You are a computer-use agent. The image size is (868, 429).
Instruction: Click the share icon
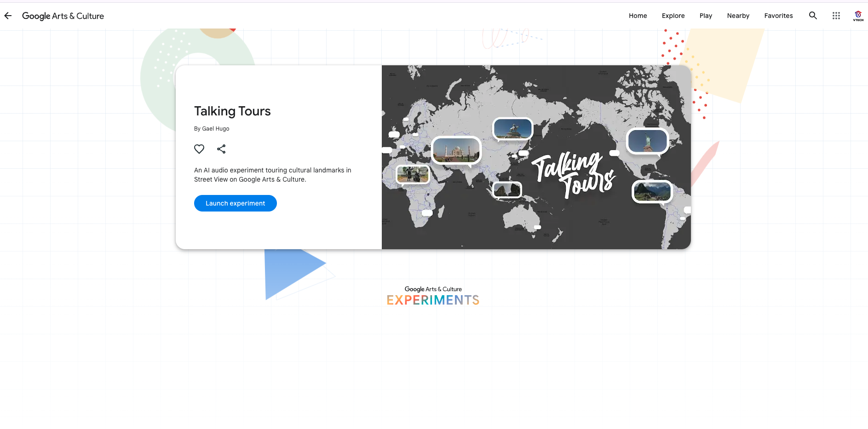point(221,149)
